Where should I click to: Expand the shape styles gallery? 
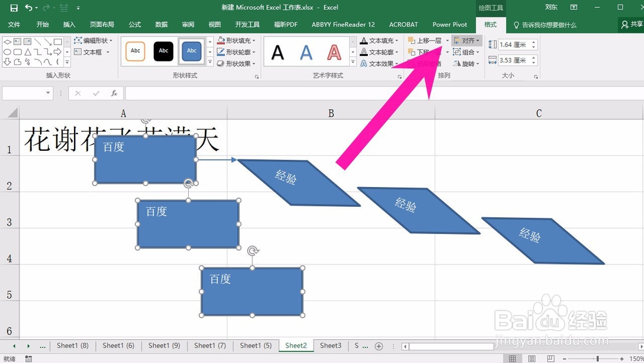[210, 63]
